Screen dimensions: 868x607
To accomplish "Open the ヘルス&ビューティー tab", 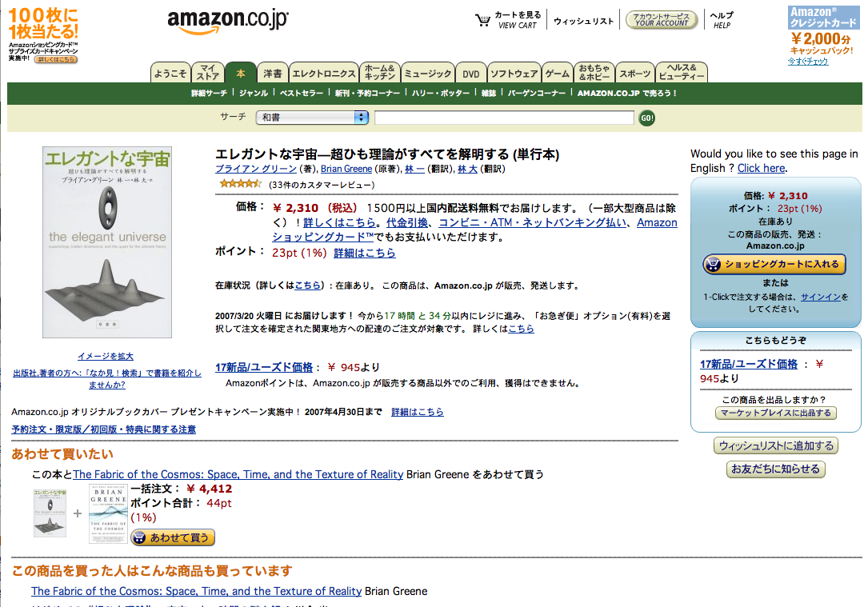I will click(682, 73).
